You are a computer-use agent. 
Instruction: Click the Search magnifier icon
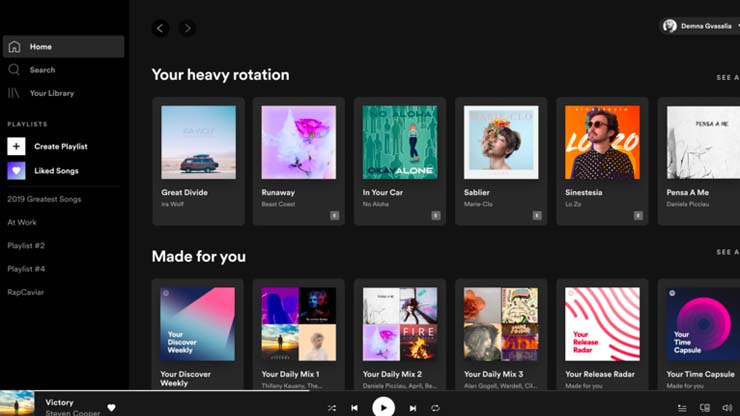[14, 70]
